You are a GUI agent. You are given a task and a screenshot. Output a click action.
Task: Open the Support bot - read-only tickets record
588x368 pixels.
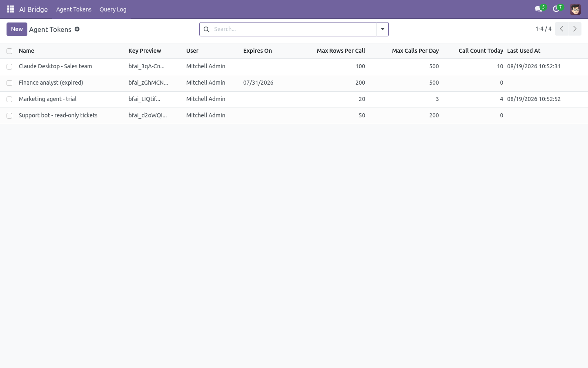(x=58, y=115)
